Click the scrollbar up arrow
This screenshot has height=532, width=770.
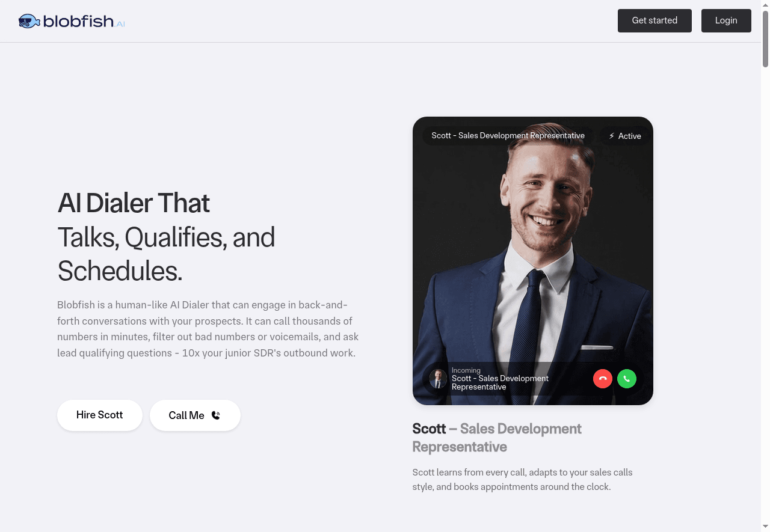pyautogui.click(x=765, y=5)
